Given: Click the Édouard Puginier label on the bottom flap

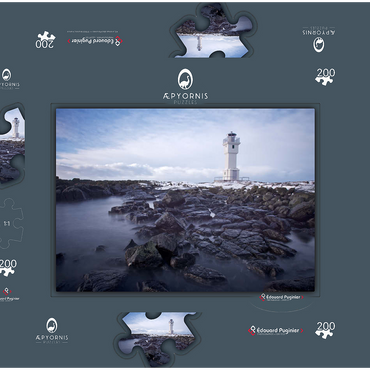Looking at the screenshot, I should [276, 330].
